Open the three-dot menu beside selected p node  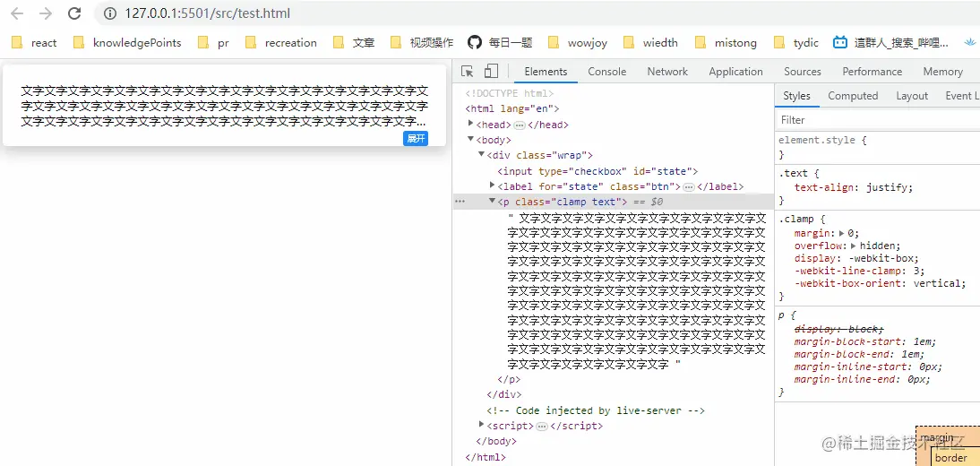460,202
